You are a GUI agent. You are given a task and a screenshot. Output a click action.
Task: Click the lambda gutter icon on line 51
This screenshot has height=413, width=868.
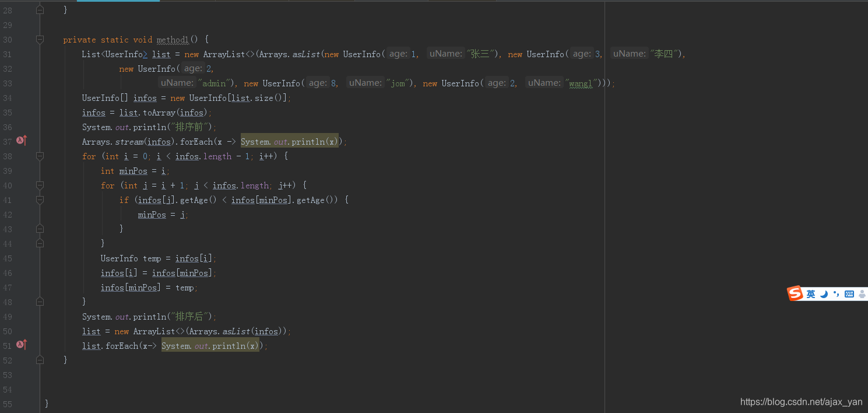pyautogui.click(x=21, y=345)
